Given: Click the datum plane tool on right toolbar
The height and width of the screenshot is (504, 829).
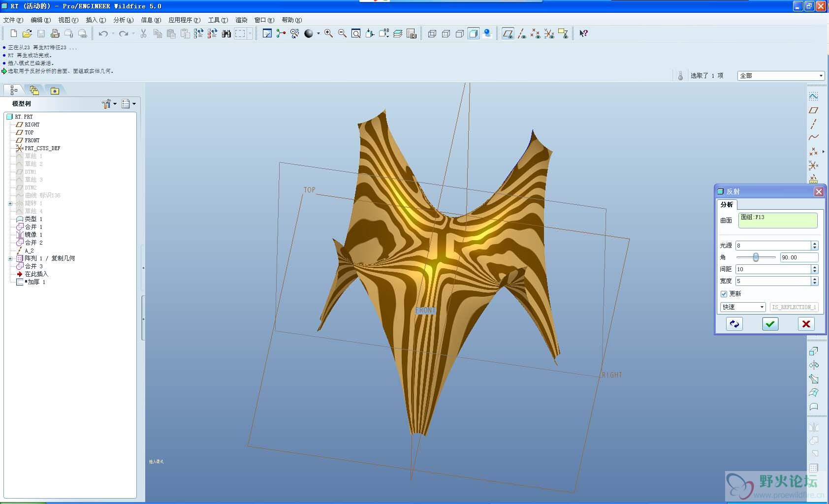Looking at the screenshot, I should [813, 110].
